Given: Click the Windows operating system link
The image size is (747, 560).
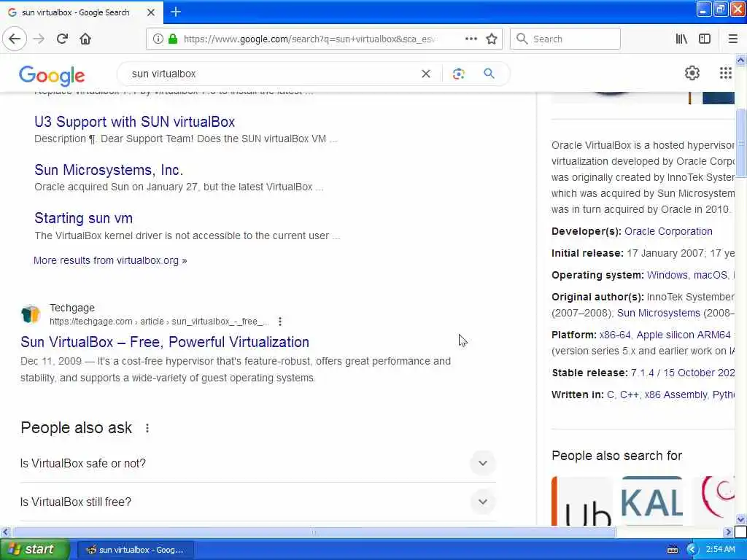Looking at the screenshot, I should 667,275.
